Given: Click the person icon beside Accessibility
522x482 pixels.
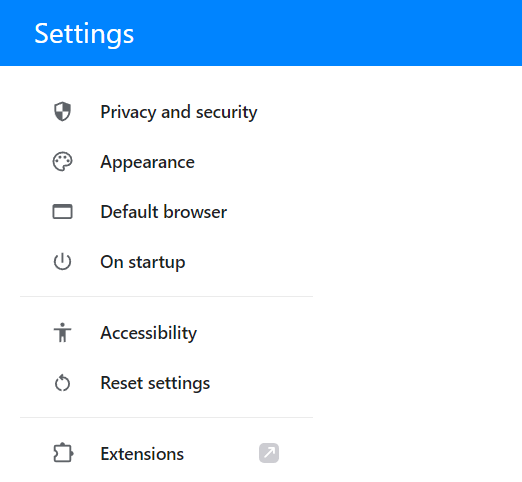Looking at the screenshot, I should (62, 333).
